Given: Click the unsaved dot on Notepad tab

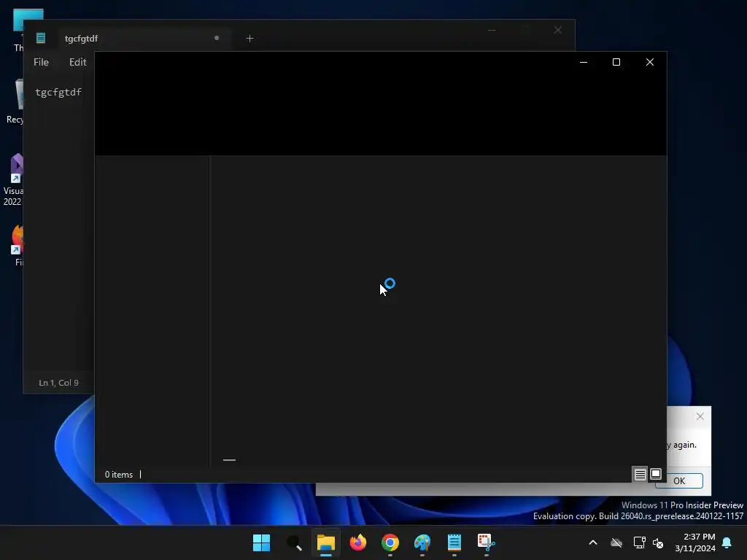Looking at the screenshot, I should tap(216, 38).
